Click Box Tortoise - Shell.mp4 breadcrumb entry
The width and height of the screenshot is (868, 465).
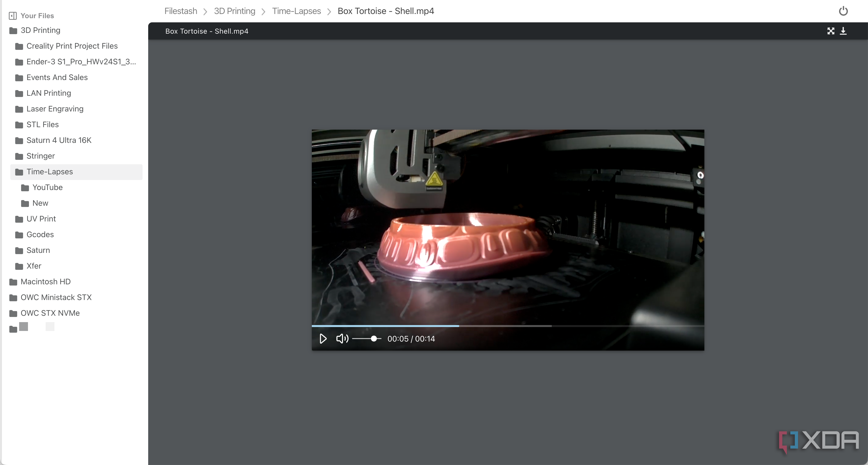386,11
